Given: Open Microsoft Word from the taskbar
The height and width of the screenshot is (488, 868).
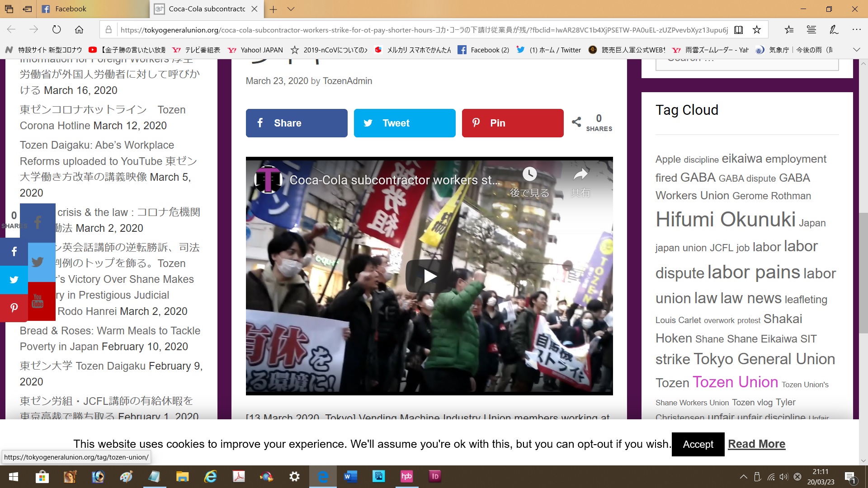Looking at the screenshot, I should coord(350,476).
